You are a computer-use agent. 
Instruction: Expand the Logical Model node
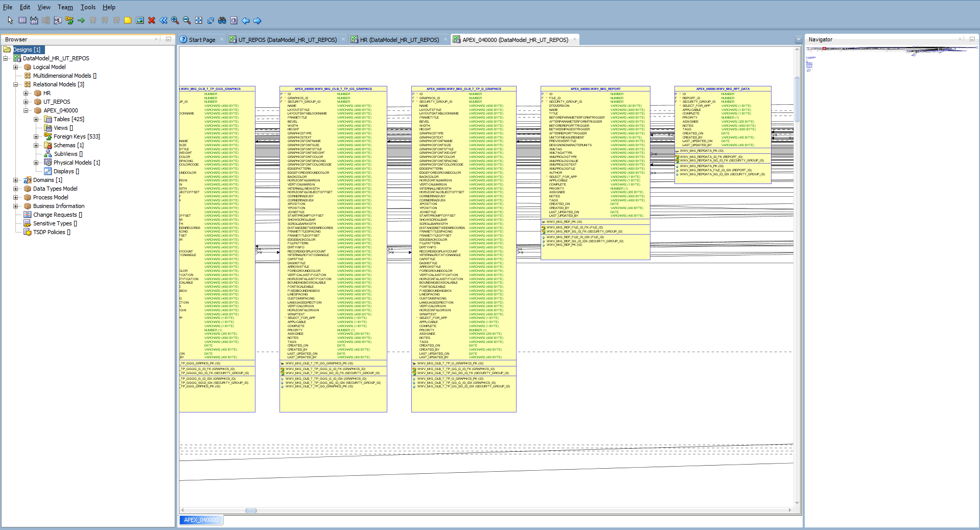click(x=16, y=67)
